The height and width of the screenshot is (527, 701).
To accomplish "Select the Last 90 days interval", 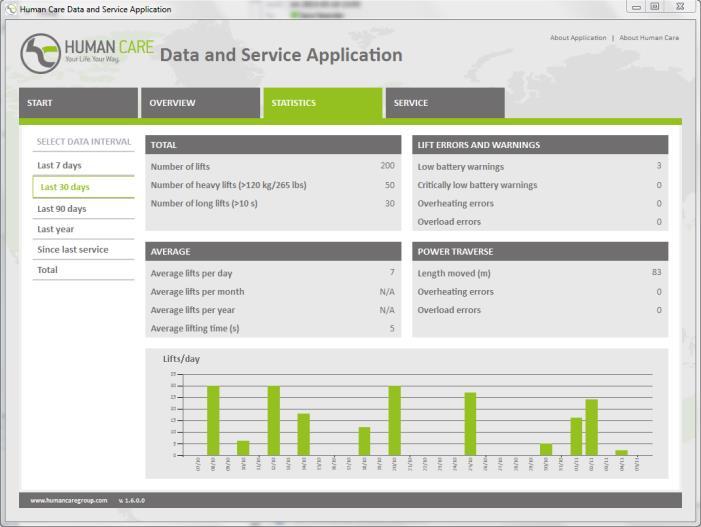I will click(x=83, y=209).
